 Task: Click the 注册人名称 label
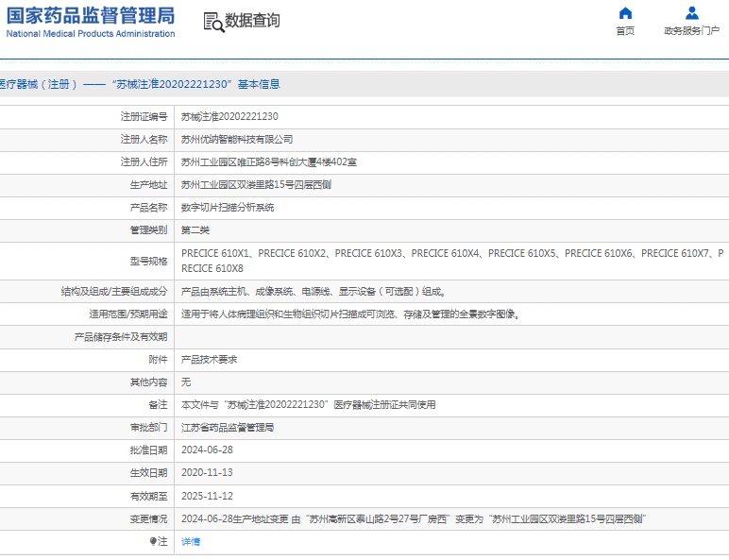(144, 139)
